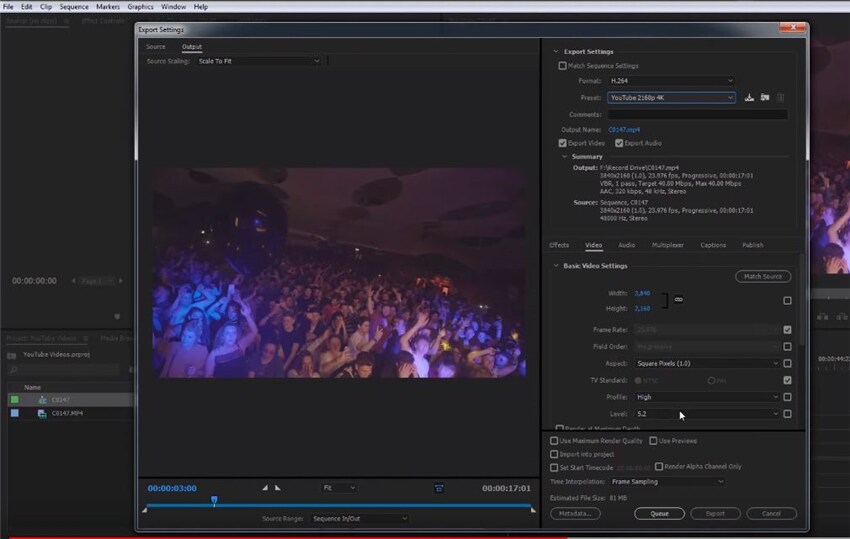Image resolution: width=850 pixels, height=539 pixels.
Task: Click the Queue button
Action: [x=659, y=514]
